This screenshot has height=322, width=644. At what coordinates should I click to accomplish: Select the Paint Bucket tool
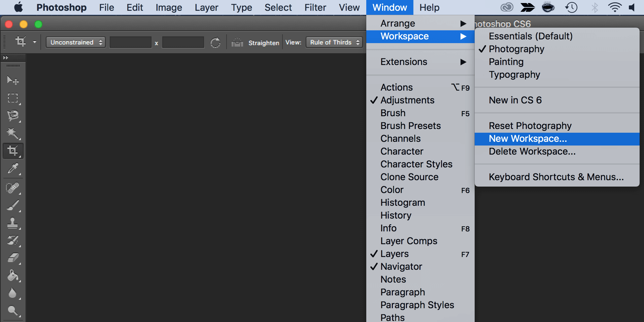coord(13,276)
